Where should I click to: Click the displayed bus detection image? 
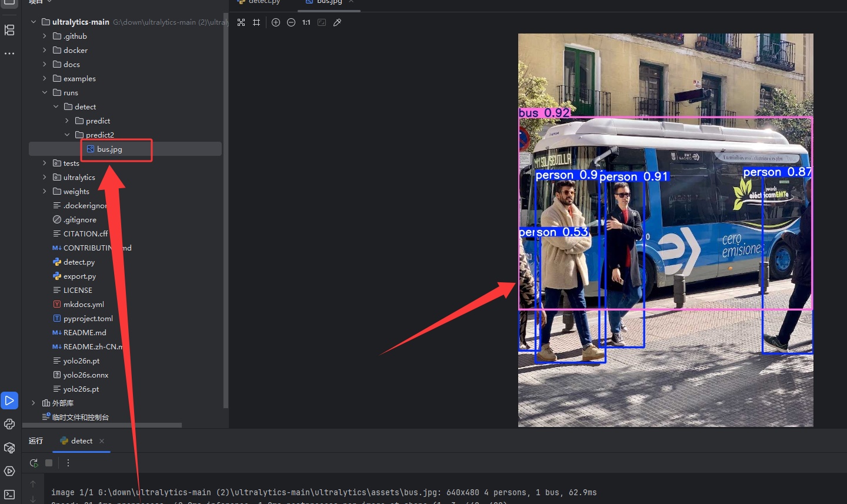point(666,230)
